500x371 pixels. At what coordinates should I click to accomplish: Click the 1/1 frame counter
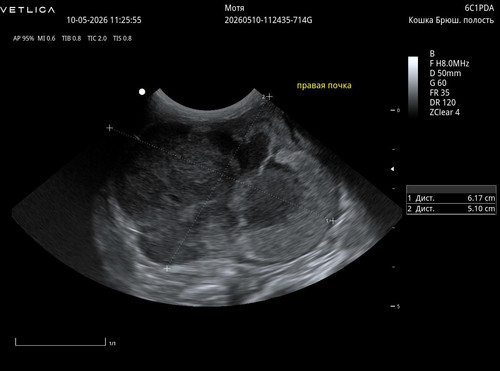tap(112, 343)
